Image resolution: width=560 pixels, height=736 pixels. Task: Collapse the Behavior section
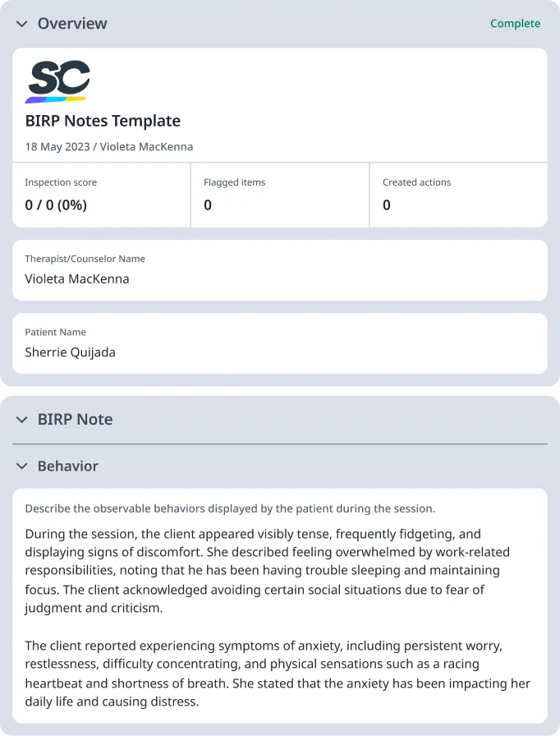[x=21, y=466]
